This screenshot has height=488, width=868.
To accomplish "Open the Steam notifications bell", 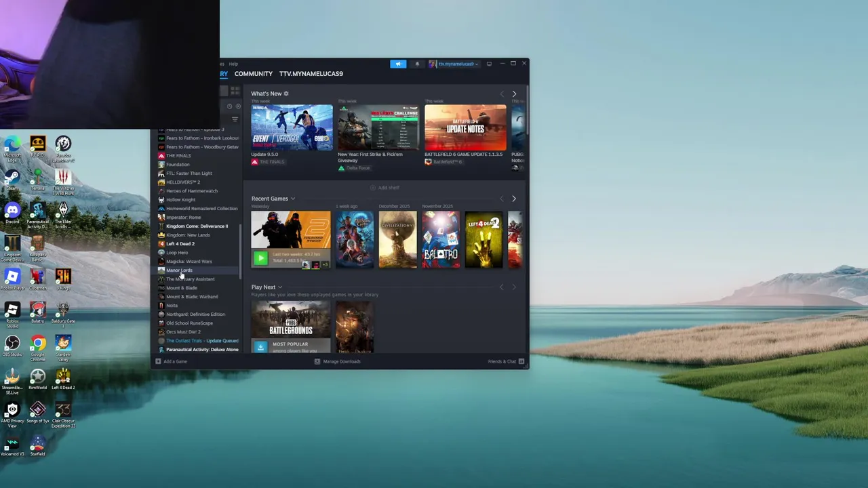I will [417, 64].
